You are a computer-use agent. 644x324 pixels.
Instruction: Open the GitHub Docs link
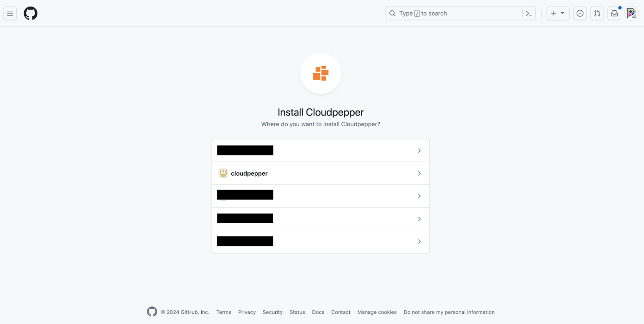pos(318,312)
